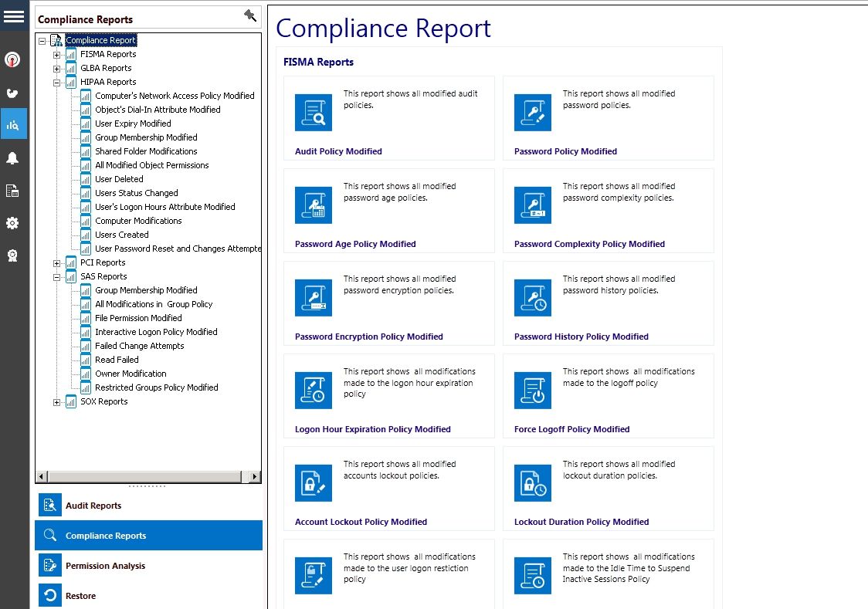Select All Modified Object Permissions item
868x609 pixels.
(151, 165)
